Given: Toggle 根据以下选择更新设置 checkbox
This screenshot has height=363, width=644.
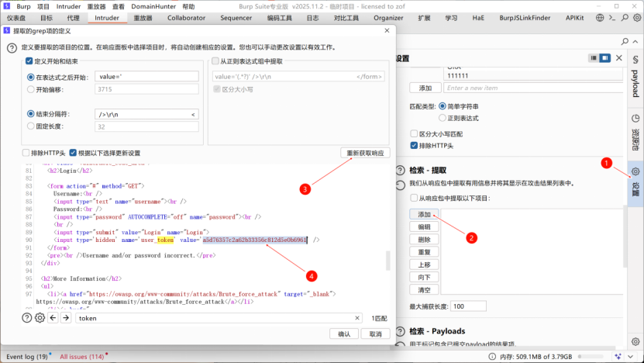Looking at the screenshot, I should (x=73, y=153).
